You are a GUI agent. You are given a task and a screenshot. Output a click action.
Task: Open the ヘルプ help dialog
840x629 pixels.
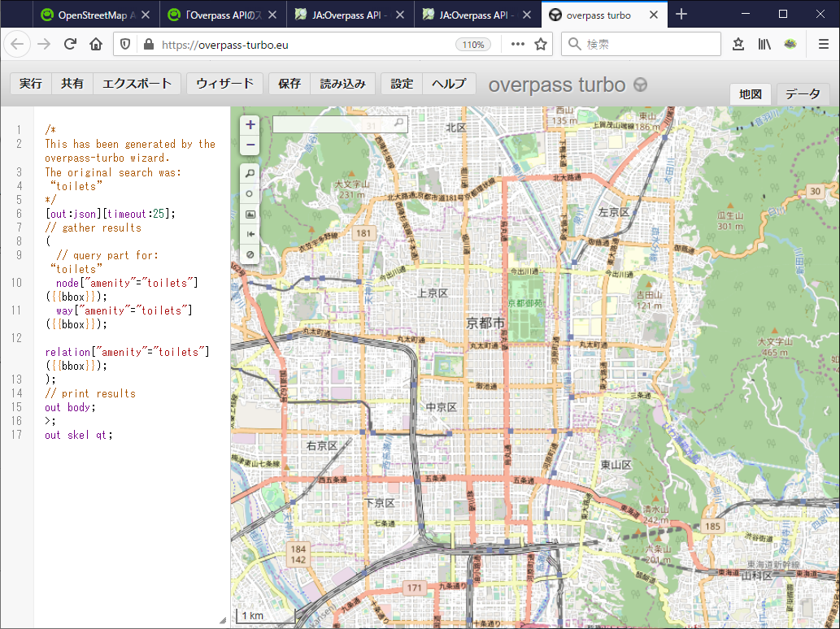pyautogui.click(x=449, y=84)
